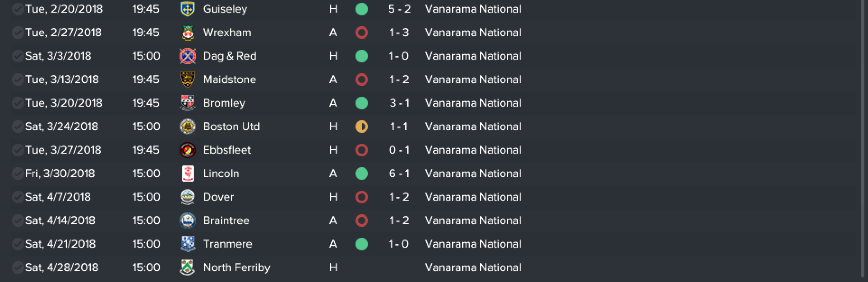
Task: Toggle the checkmark for the 4/28/2018 fixture
Action: click(x=18, y=268)
